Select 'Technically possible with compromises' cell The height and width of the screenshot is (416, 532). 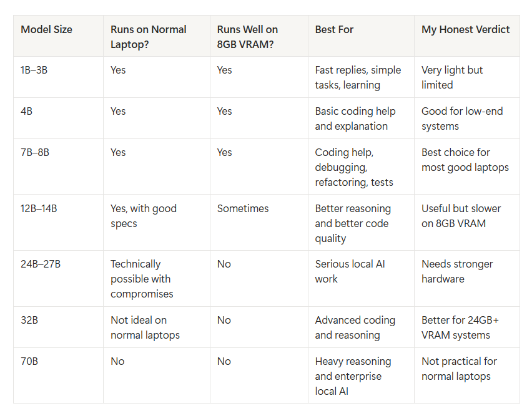coord(142,279)
